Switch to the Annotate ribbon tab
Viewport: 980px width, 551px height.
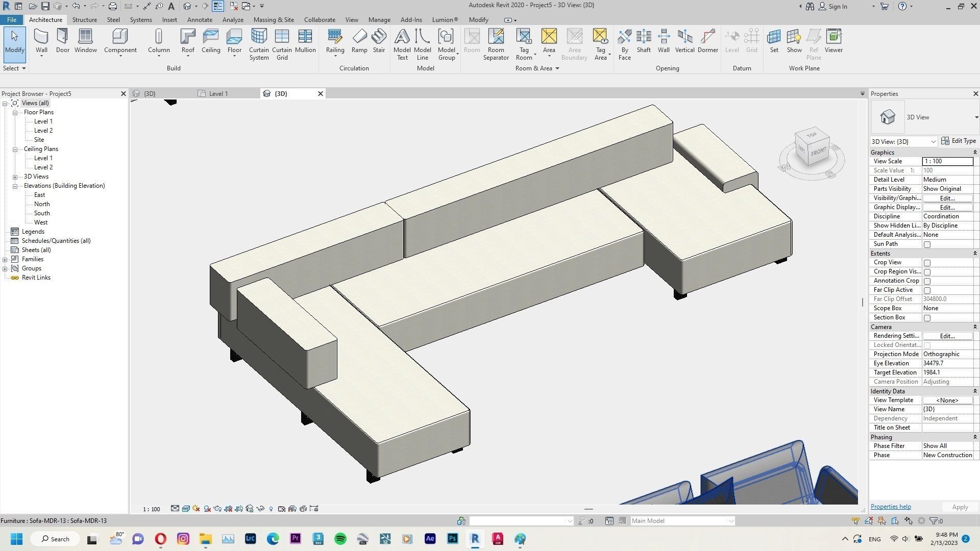point(200,19)
